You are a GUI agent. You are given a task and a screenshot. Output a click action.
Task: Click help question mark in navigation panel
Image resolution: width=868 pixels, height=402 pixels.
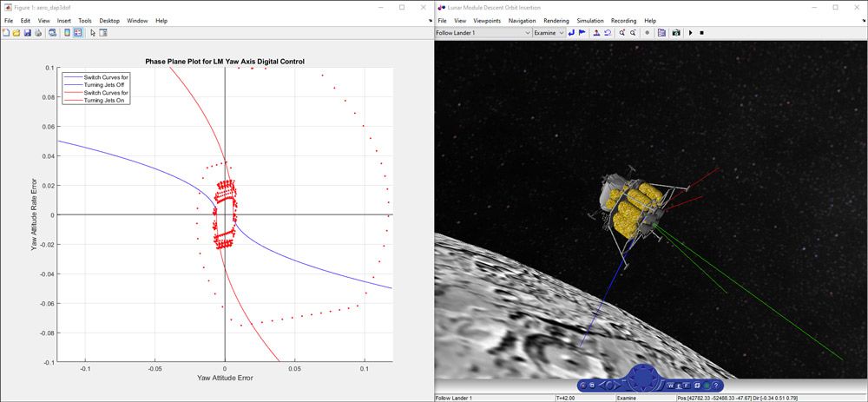(716, 386)
